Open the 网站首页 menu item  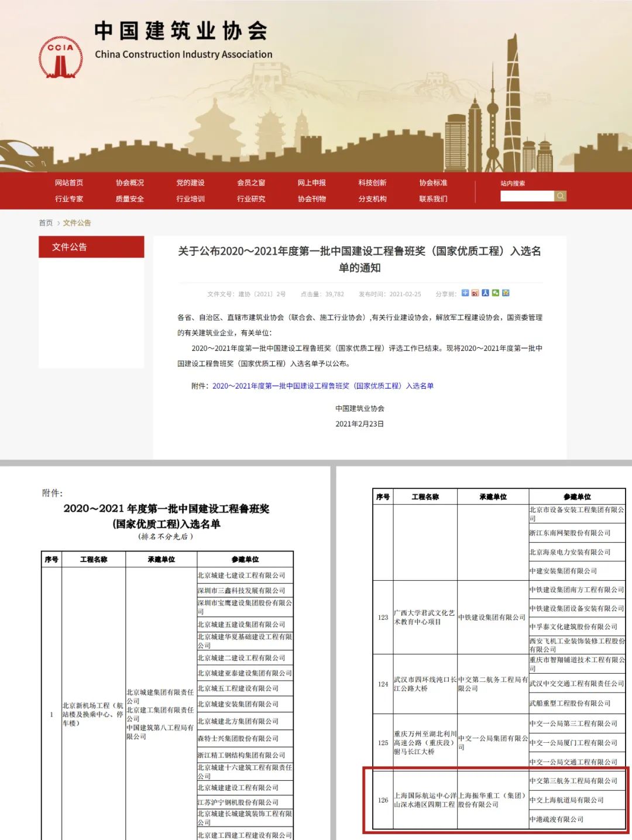click(69, 183)
